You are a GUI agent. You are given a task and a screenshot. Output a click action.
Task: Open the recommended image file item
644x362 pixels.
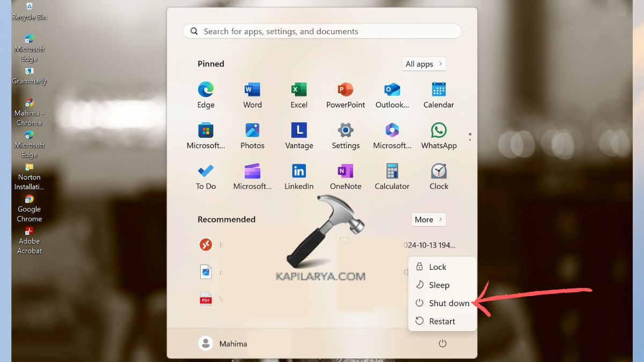point(206,272)
